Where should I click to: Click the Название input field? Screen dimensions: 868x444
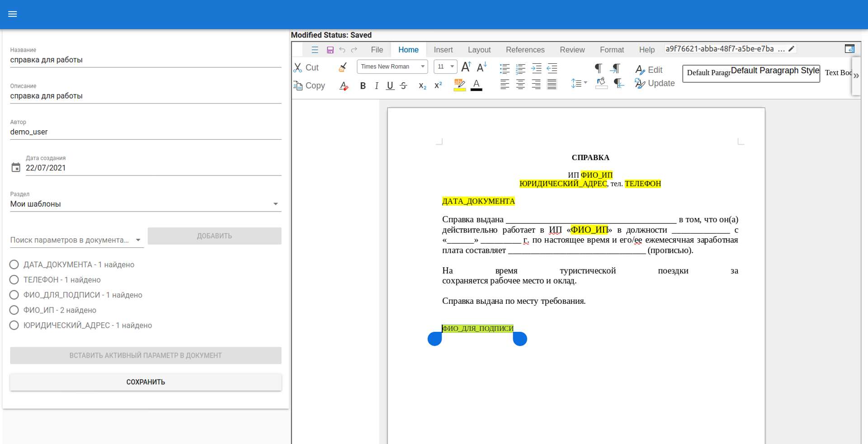pos(145,60)
